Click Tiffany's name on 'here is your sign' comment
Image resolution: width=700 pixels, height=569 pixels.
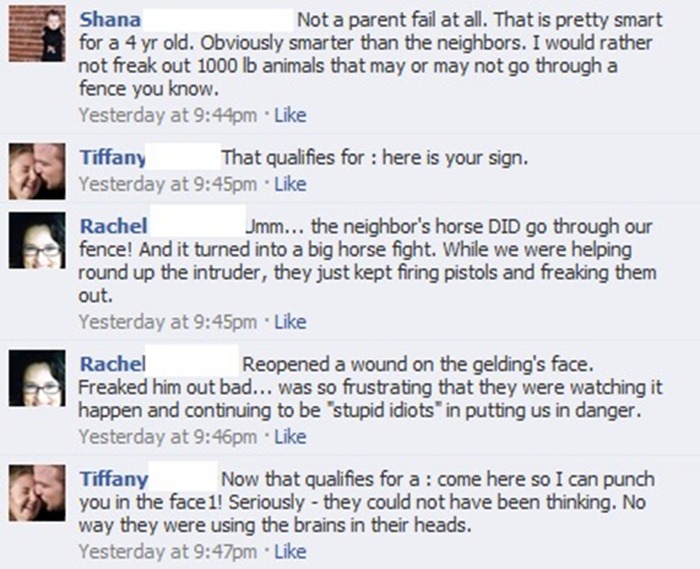click(113, 157)
